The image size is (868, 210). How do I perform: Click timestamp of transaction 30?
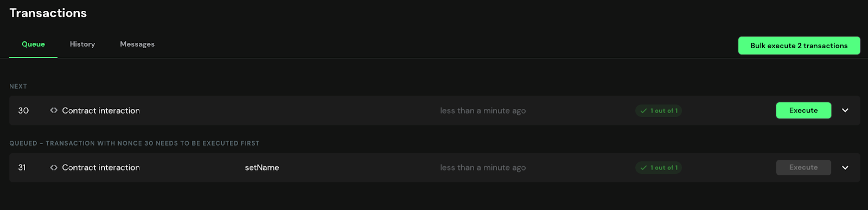483,110
